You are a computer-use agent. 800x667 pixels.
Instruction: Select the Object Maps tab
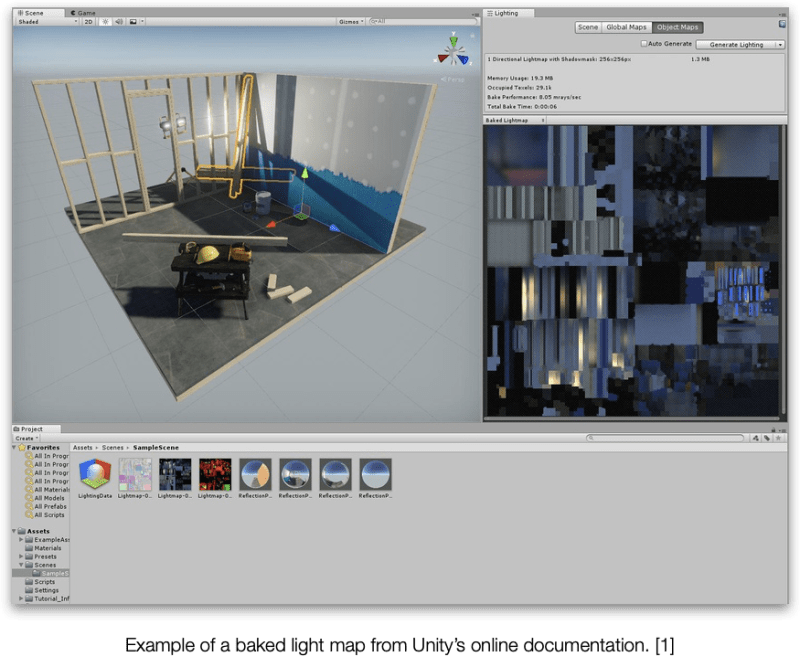[677, 27]
